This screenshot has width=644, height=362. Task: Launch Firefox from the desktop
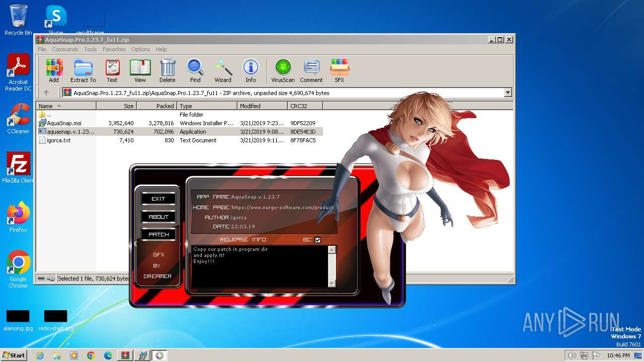pyautogui.click(x=18, y=217)
